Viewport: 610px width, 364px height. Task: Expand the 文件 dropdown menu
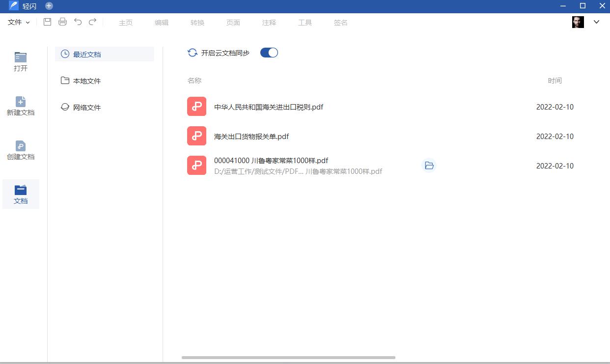(19, 22)
